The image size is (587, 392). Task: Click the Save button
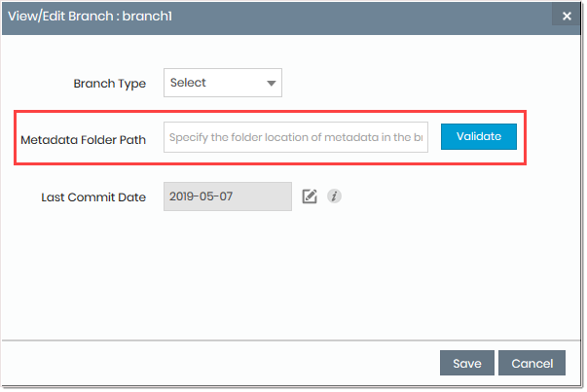coord(466,364)
